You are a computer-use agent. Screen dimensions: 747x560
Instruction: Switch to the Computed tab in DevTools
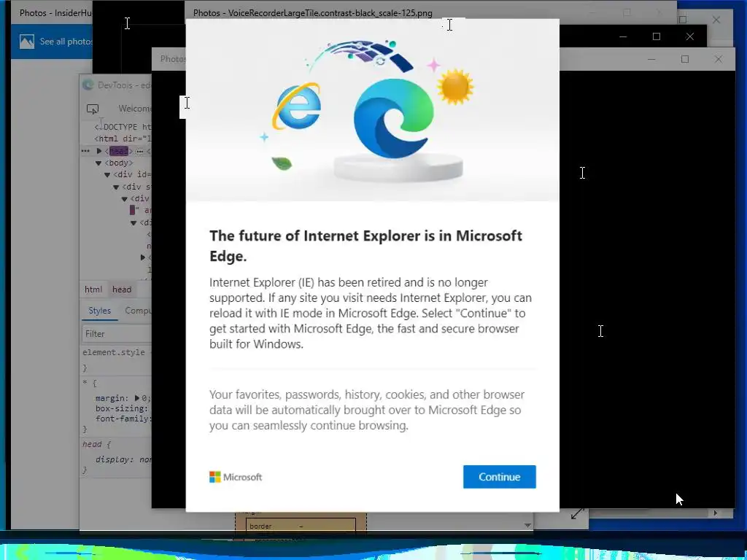(x=138, y=311)
